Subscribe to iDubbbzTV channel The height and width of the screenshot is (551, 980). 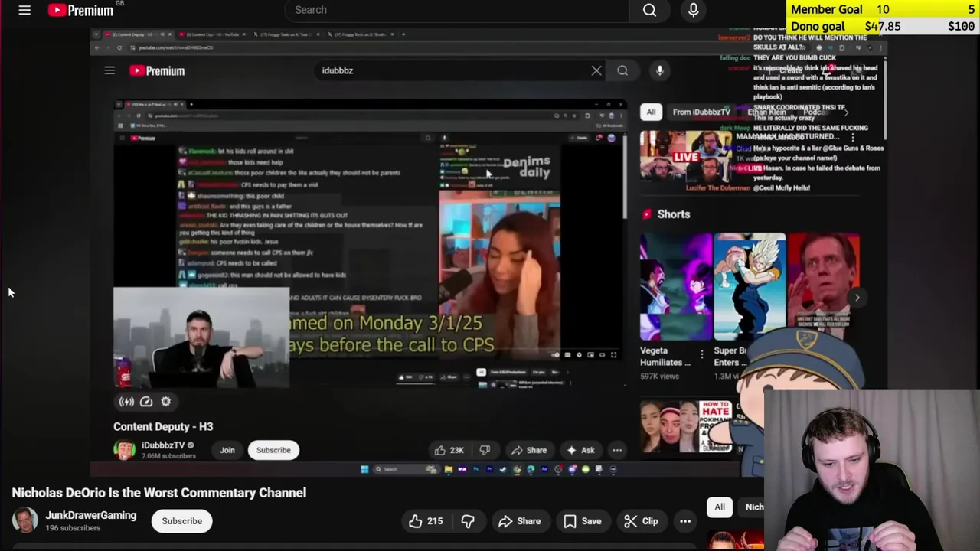coord(273,450)
